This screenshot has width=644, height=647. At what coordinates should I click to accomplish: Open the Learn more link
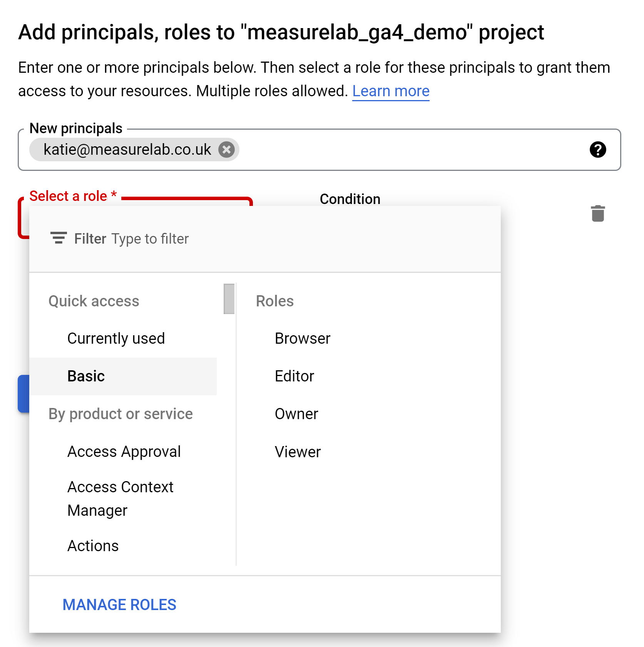391,91
